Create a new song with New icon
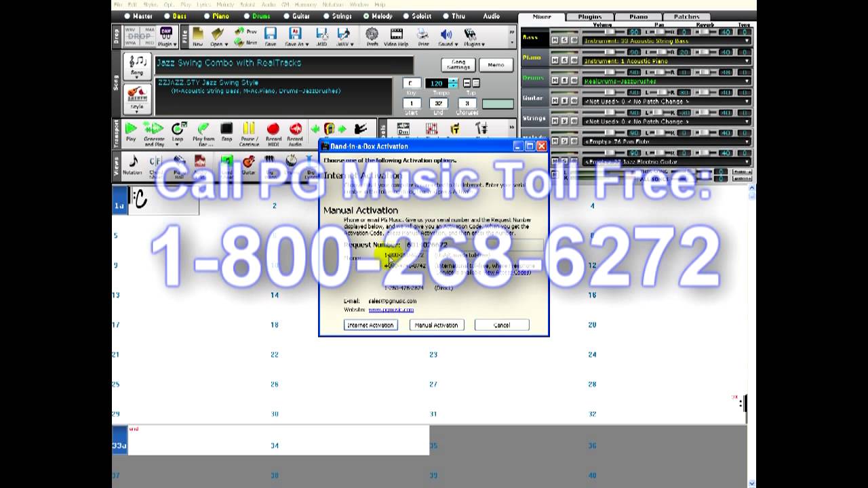Viewport: 868px width, 488px height. click(197, 37)
